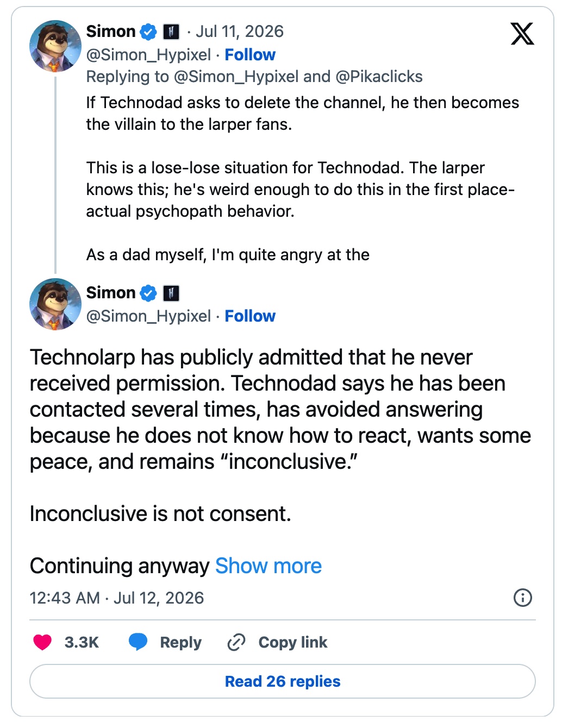
Task: Open the info circle icon beside timestamp
Action: pyautogui.click(x=523, y=598)
